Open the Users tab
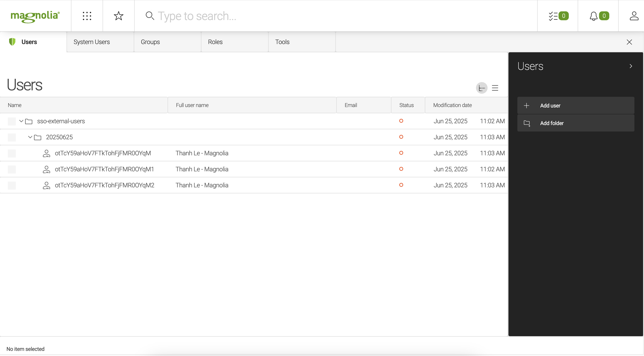This screenshot has height=356, width=644. (34, 42)
